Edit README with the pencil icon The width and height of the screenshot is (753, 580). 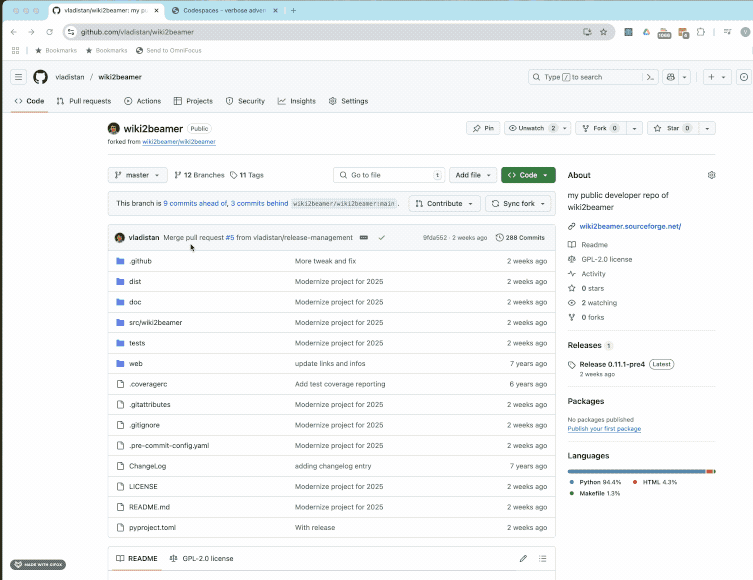tap(523, 558)
